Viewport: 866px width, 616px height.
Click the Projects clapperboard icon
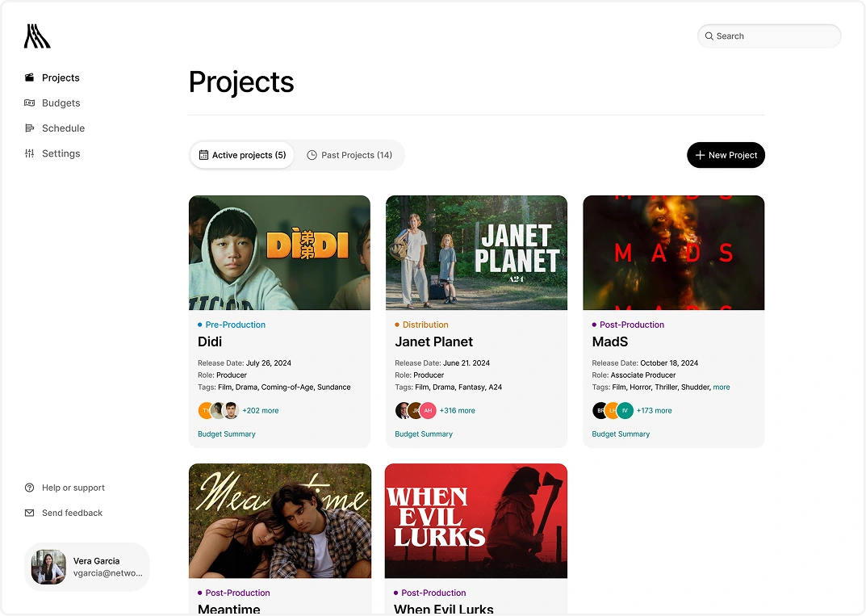tap(29, 78)
